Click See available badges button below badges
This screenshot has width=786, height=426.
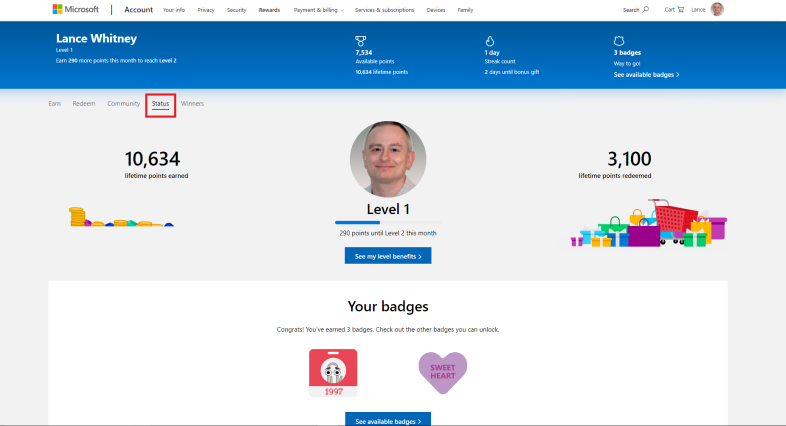[x=388, y=419]
